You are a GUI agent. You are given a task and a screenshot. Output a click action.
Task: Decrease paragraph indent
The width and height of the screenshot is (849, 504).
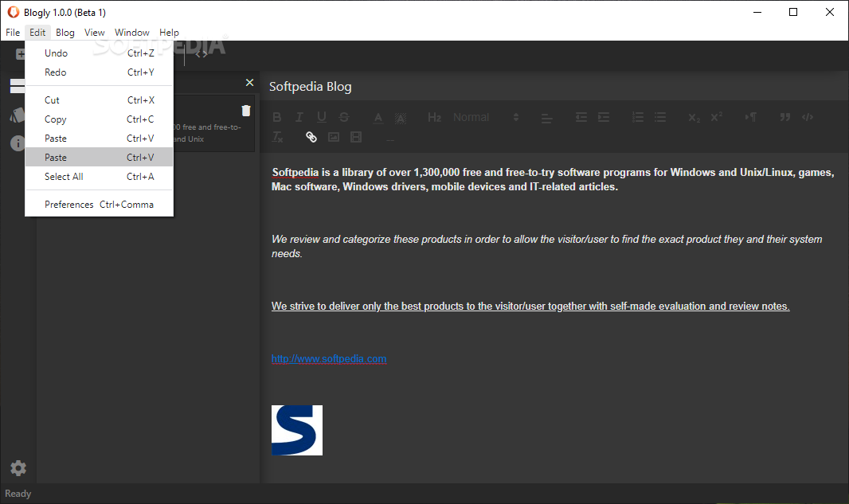pyautogui.click(x=581, y=117)
